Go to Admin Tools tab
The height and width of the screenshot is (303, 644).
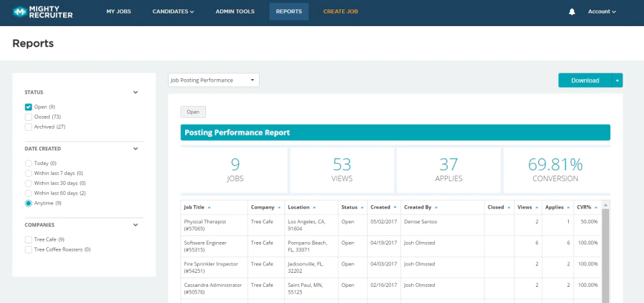click(235, 11)
